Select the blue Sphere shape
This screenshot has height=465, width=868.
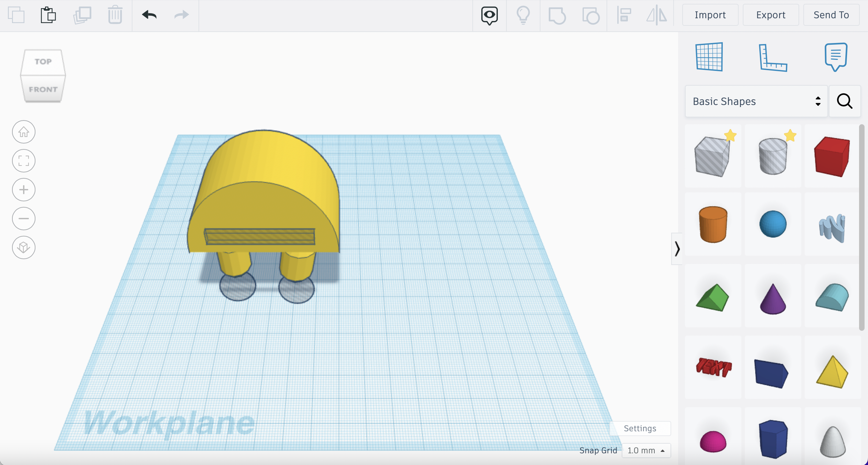[x=773, y=224]
